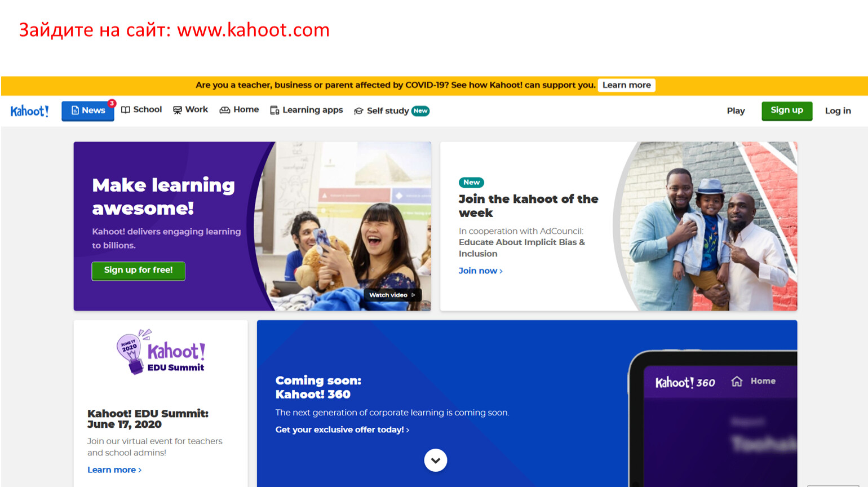Open Get your exclusive offer today link
The width and height of the screenshot is (868, 487).
[x=342, y=430]
